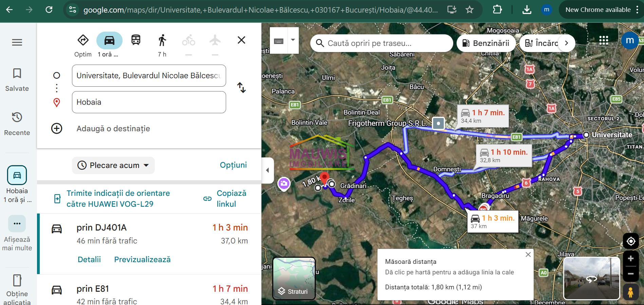Viewport: 644px width, 305px height.
Task: Open the Salvate saved places tab
Action: (x=17, y=80)
